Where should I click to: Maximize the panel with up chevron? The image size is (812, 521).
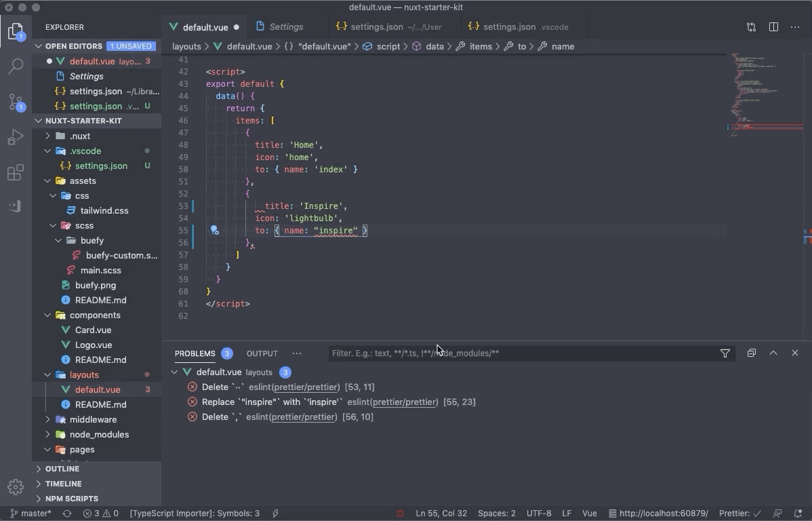coord(773,353)
